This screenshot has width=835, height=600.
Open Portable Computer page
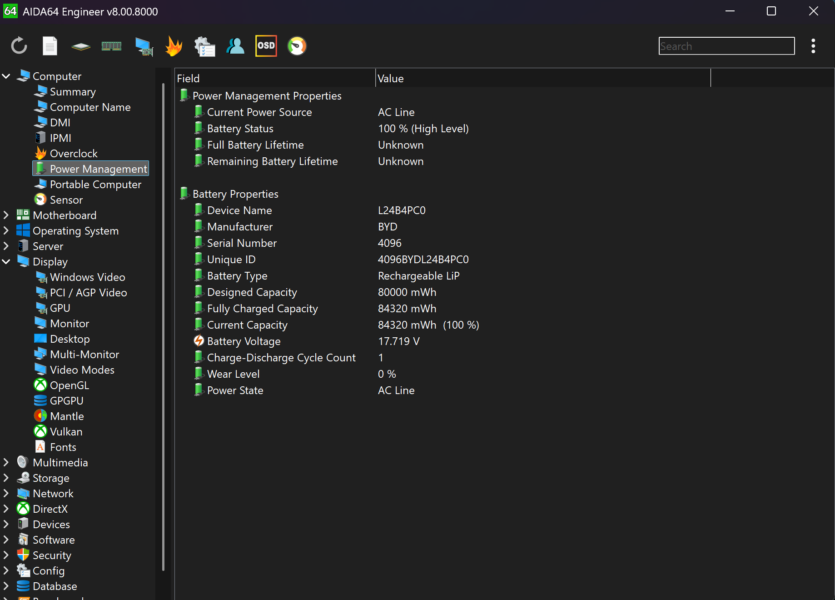click(x=95, y=184)
